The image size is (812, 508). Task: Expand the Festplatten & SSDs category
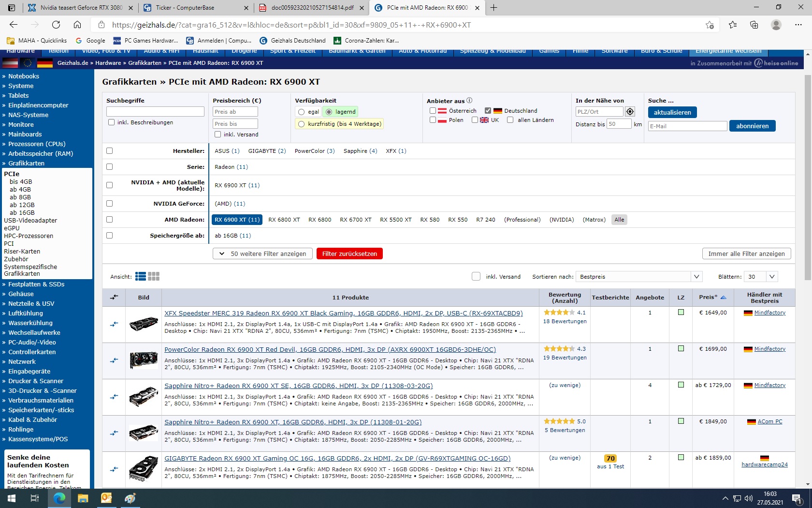click(x=36, y=284)
